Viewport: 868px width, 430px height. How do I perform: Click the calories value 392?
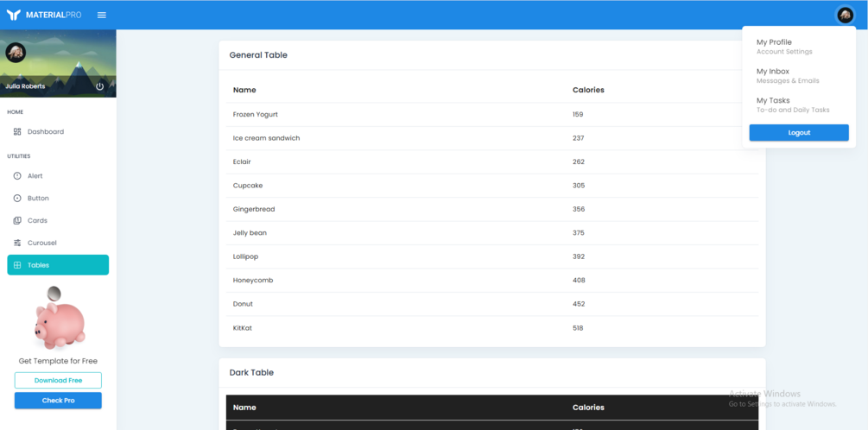(579, 256)
